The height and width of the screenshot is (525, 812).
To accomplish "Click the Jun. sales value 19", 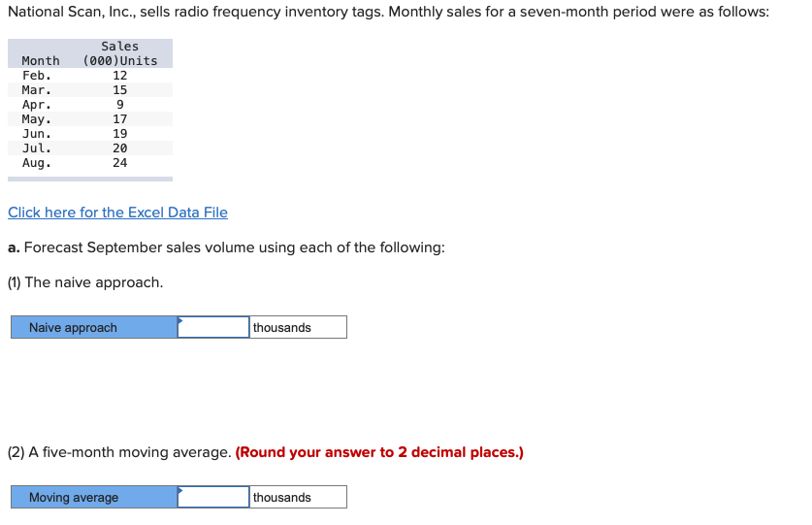I will tap(120, 134).
